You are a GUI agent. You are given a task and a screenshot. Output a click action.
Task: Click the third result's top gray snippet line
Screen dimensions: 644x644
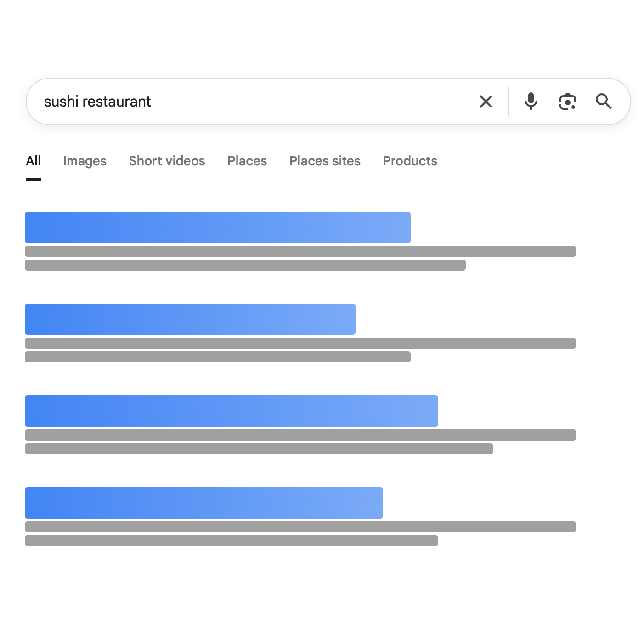[300, 435]
